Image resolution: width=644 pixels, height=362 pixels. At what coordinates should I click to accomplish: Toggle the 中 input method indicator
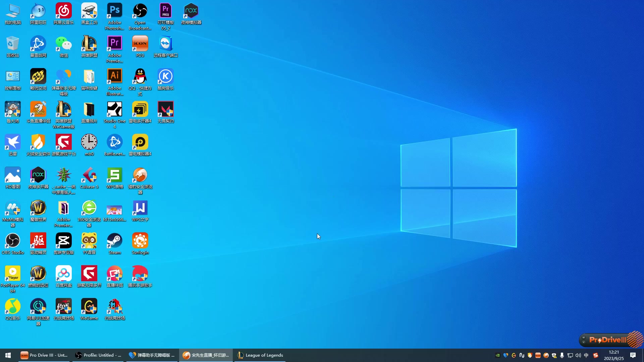(586, 355)
